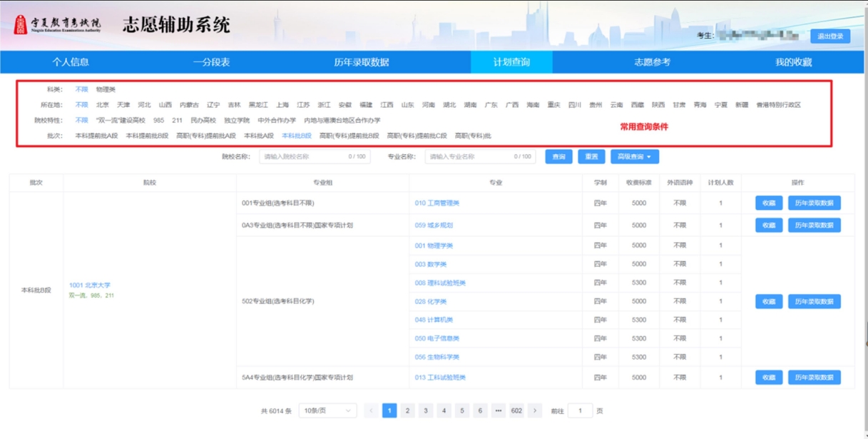Click the pagination ellipsis to jump ahead
This screenshot has width=868, height=439.
point(498,410)
